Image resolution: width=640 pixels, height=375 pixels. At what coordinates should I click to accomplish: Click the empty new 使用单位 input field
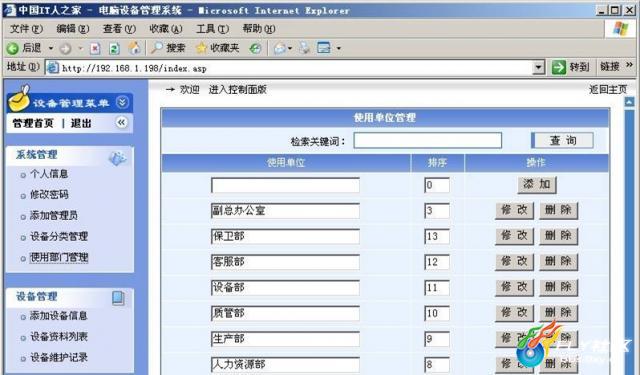pos(285,185)
